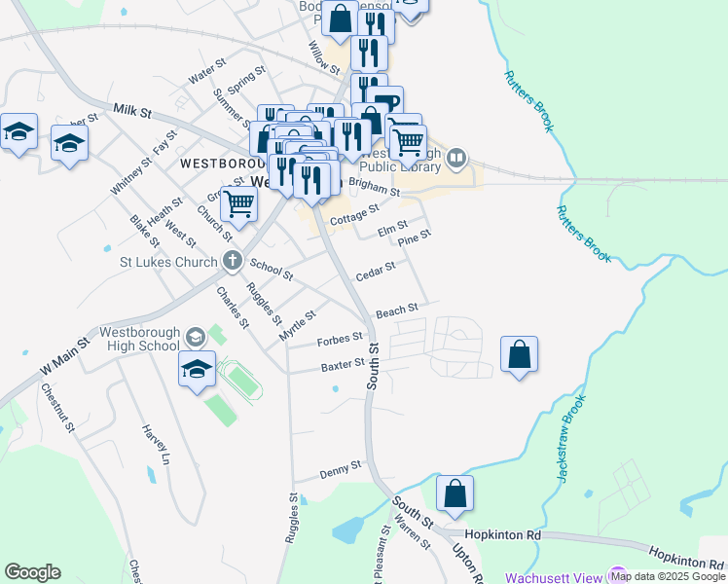Click the School St label
The width and height of the screenshot is (728, 584).
coord(272,270)
